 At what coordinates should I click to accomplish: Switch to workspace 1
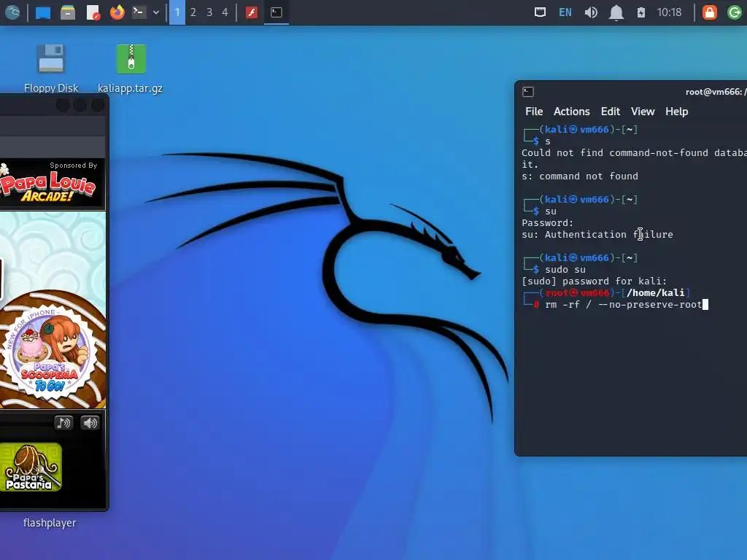[177, 12]
